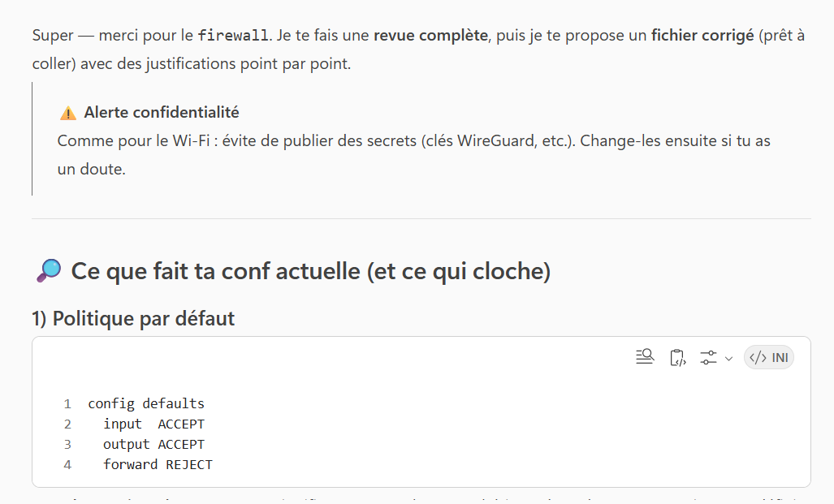This screenshot has height=504, width=834.
Task: Open the INI language selector badge
Action: pos(768,356)
